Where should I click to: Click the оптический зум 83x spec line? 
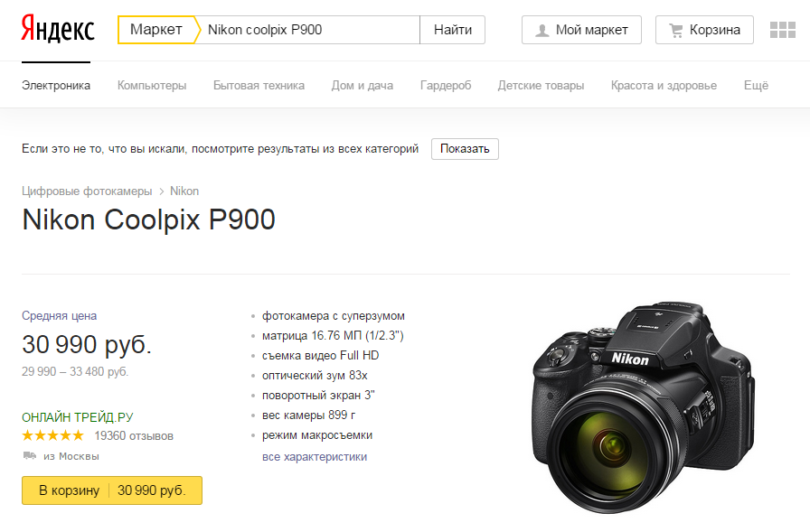click(315, 375)
